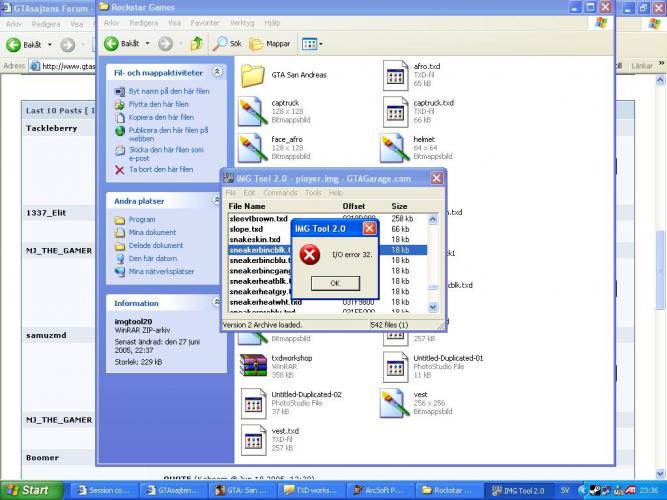Open the Verktyg menu in Explorer
Screen dimensions: 667x500
click(241, 21)
